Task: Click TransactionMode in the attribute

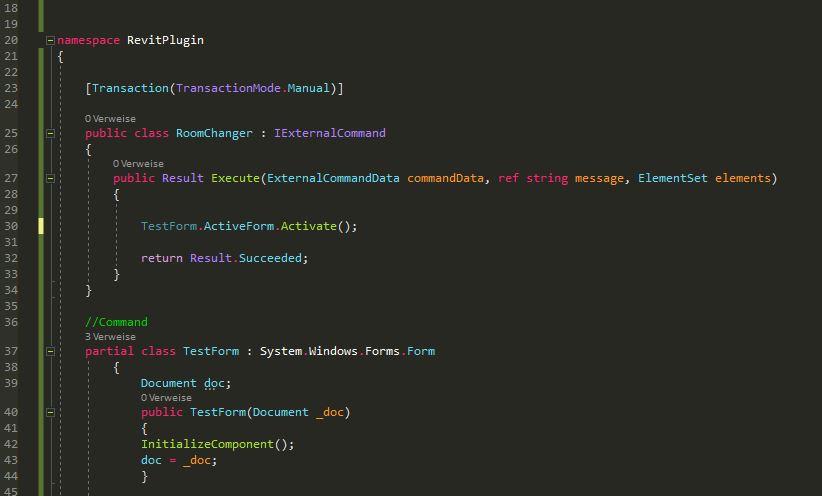Action: pyautogui.click(x=228, y=88)
